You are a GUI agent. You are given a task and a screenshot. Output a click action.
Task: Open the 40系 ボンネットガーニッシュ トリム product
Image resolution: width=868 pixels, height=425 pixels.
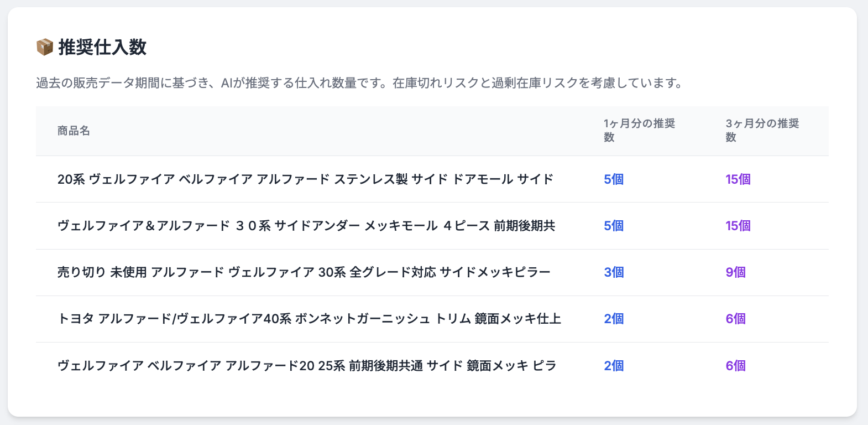[309, 319]
